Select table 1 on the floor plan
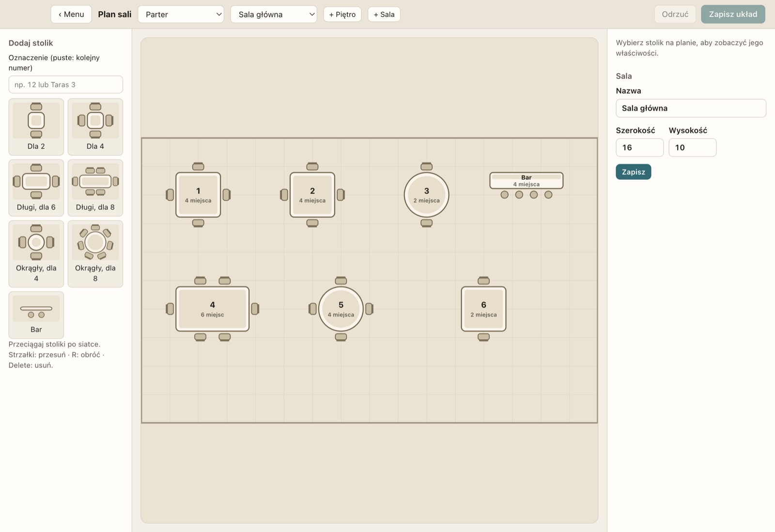The image size is (775, 532). (x=198, y=195)
